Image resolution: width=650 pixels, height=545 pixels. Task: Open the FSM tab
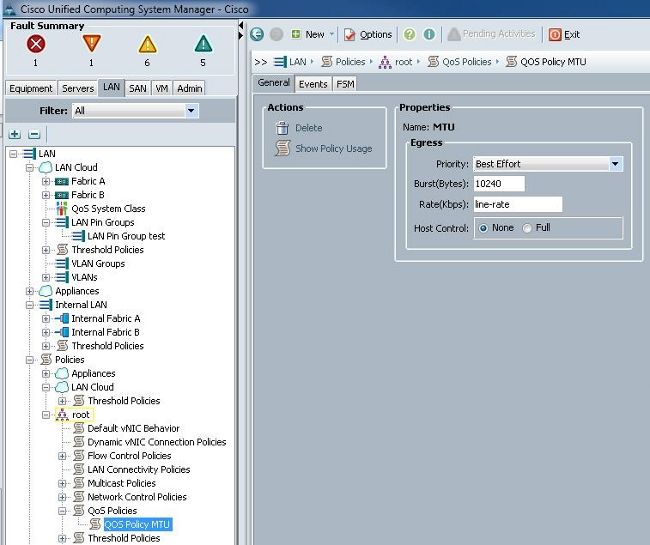point(345,84)
